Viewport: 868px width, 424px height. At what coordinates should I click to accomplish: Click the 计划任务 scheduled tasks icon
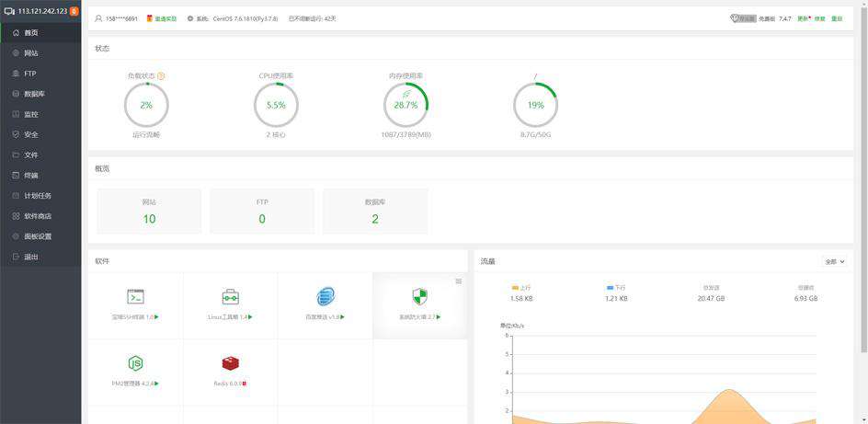[x=16, y=196]
